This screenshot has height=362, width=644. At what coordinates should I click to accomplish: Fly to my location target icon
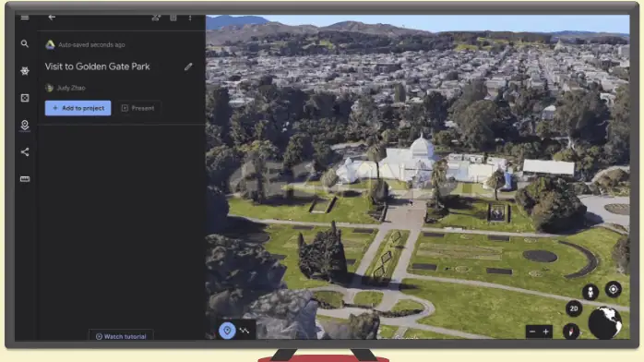coord(614,289)
